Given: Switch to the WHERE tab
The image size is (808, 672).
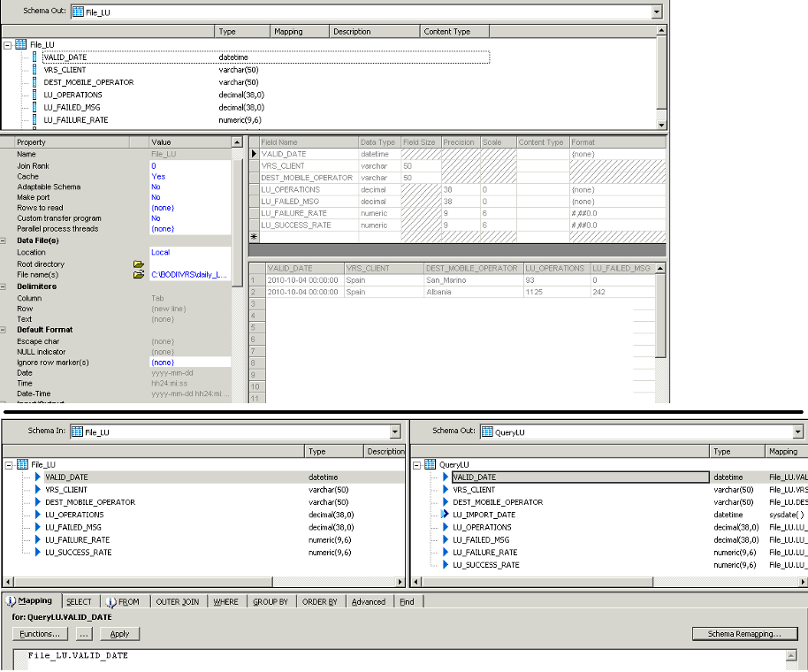Looking at the screenshot, I should click(x=225, y=602).
